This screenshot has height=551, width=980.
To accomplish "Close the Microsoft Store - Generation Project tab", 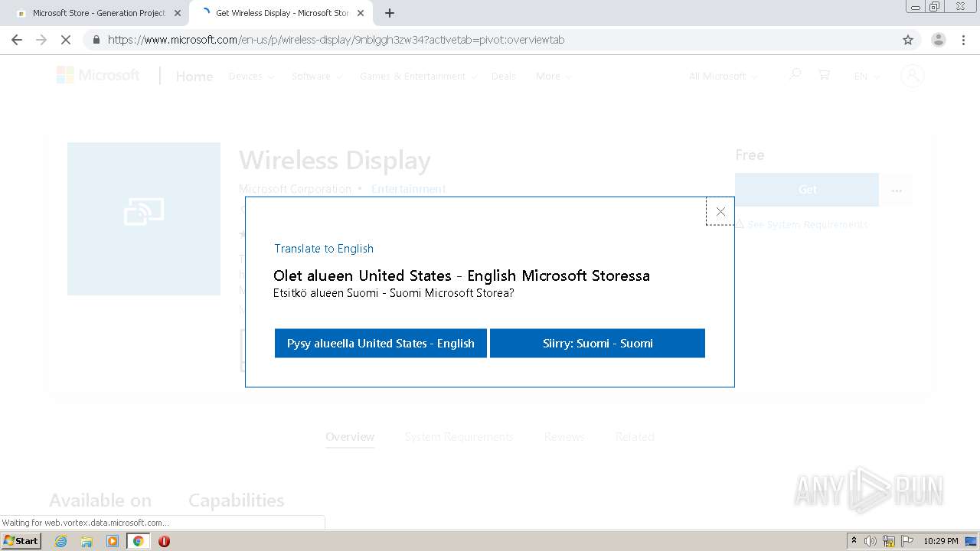I will [177, 13].
